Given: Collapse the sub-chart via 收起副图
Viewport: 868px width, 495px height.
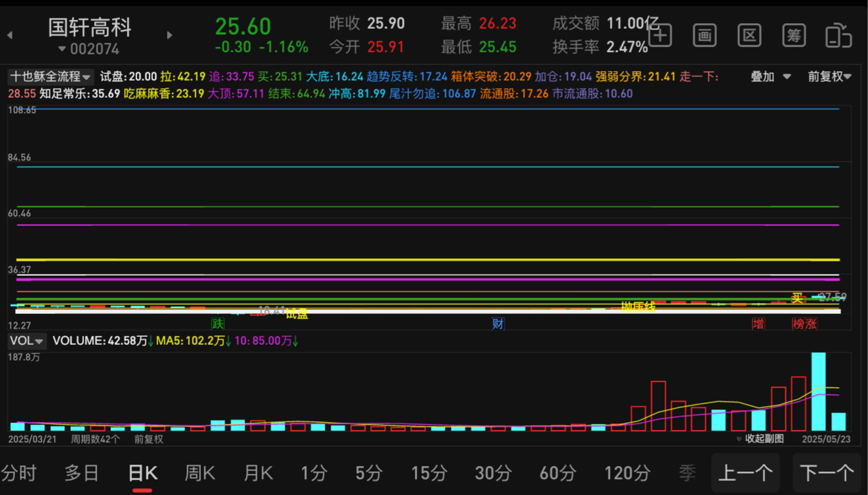Looking at the screenshot, I should tap(760, 439).
